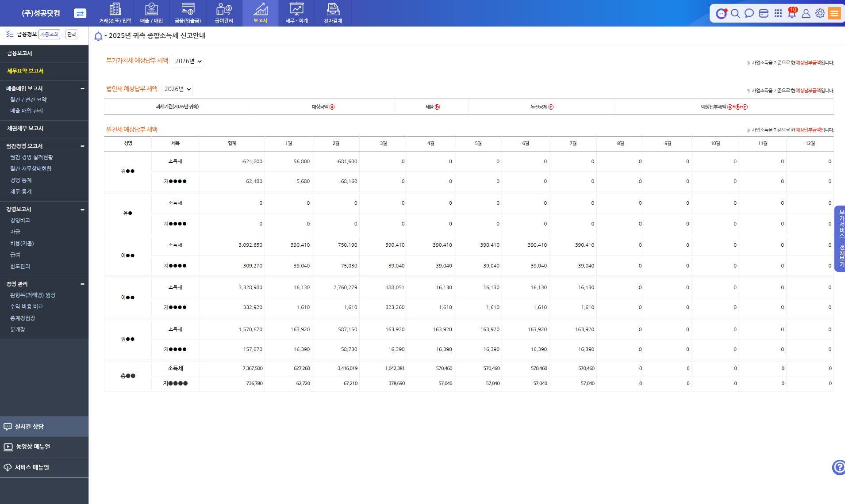845x504 pixels.
Task: Open the 세무 · 회계 menu
Action: coord(297,13)
